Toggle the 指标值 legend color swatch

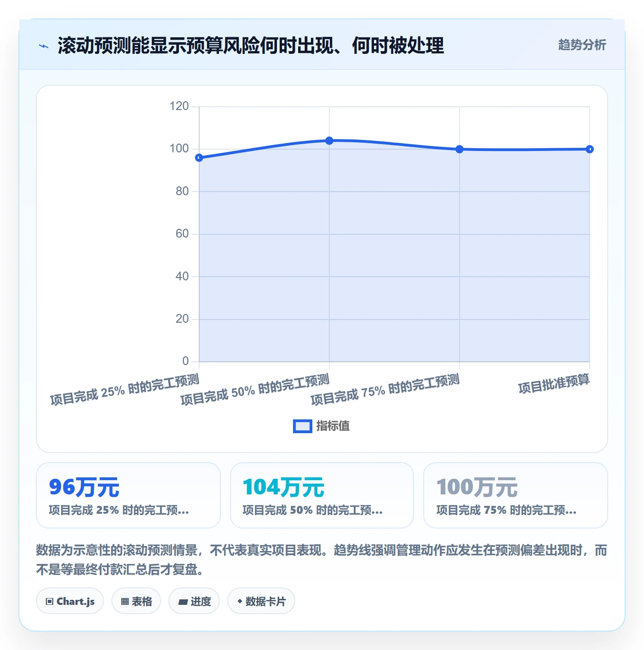(x=303, y=426)
